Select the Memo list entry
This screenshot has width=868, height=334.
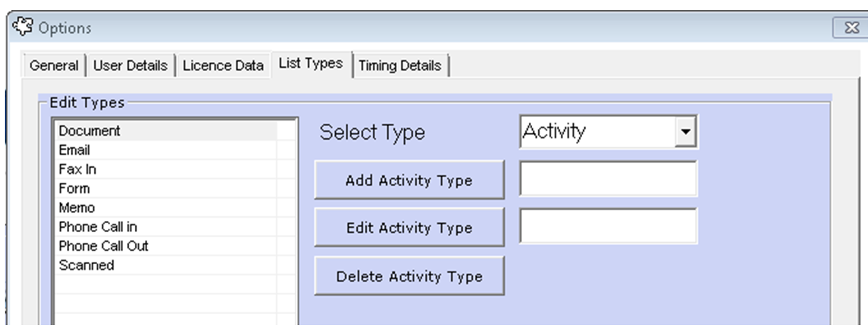(167, 207)
